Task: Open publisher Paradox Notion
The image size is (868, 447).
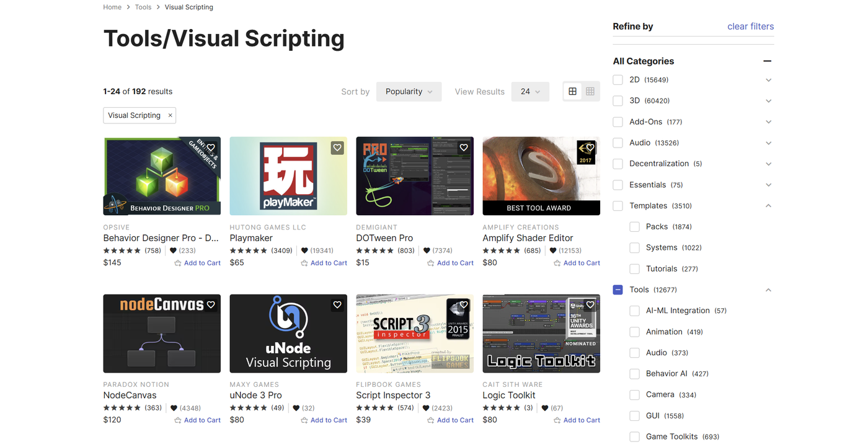Action: click(x=136, y=385)
